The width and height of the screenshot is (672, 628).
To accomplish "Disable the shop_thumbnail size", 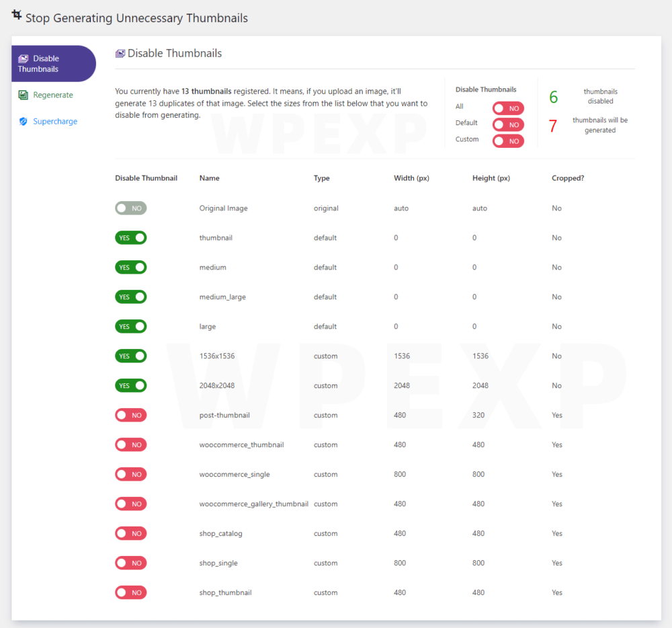I will (131, 593).
